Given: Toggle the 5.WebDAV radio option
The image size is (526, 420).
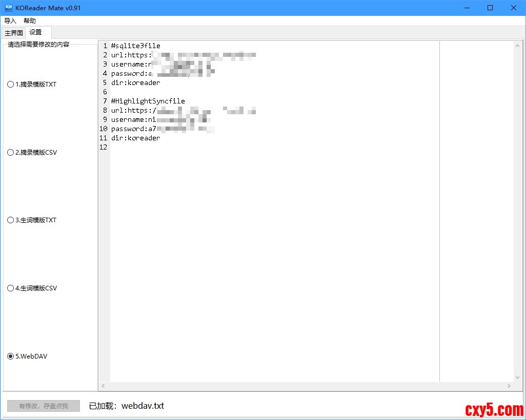Looking at the screenshot, I should [x=27, y=356].
